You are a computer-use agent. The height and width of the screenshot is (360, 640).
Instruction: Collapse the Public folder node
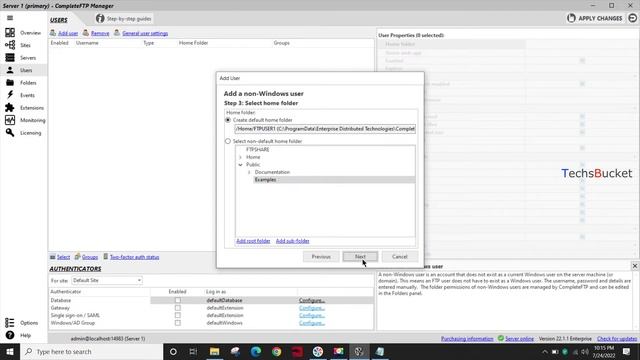point(240,164)
